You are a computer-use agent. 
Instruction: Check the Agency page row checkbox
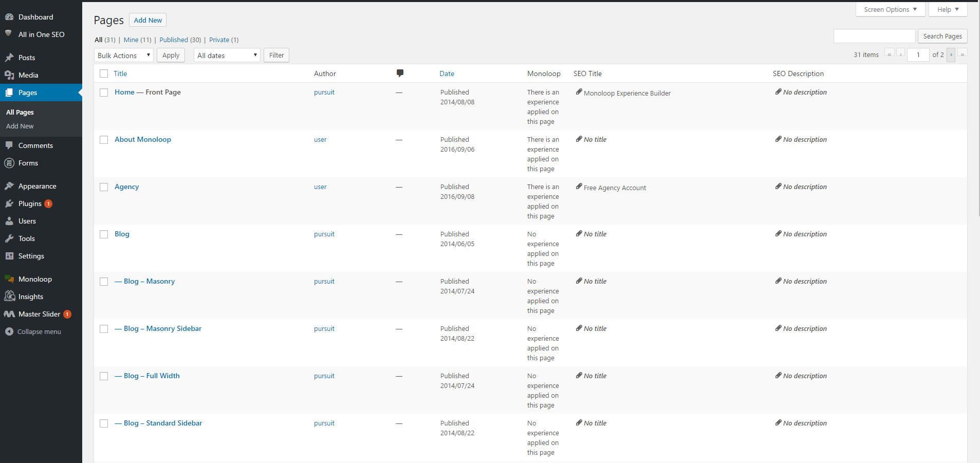(104, 187)
